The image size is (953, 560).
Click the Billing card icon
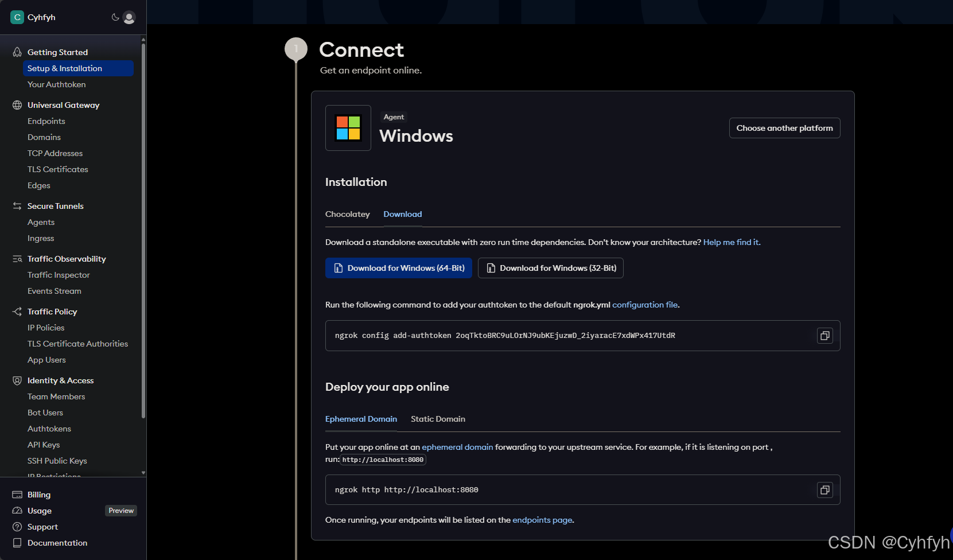coord(17,495)
